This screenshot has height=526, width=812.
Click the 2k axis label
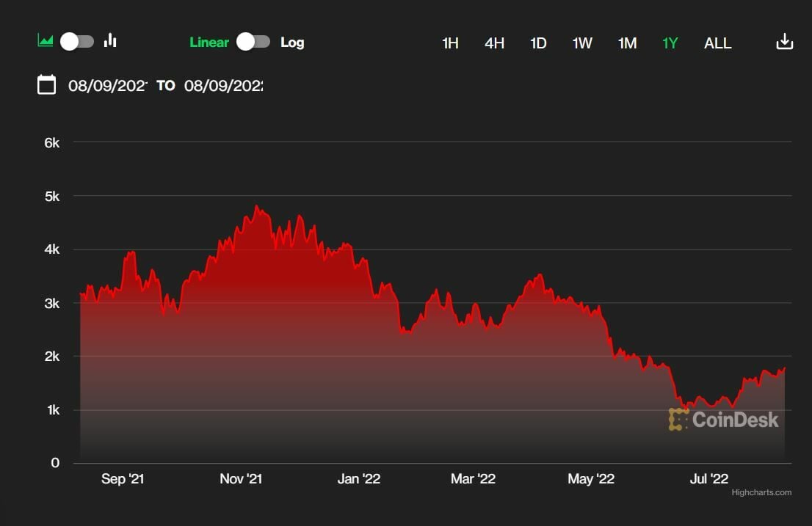[52, 357]
